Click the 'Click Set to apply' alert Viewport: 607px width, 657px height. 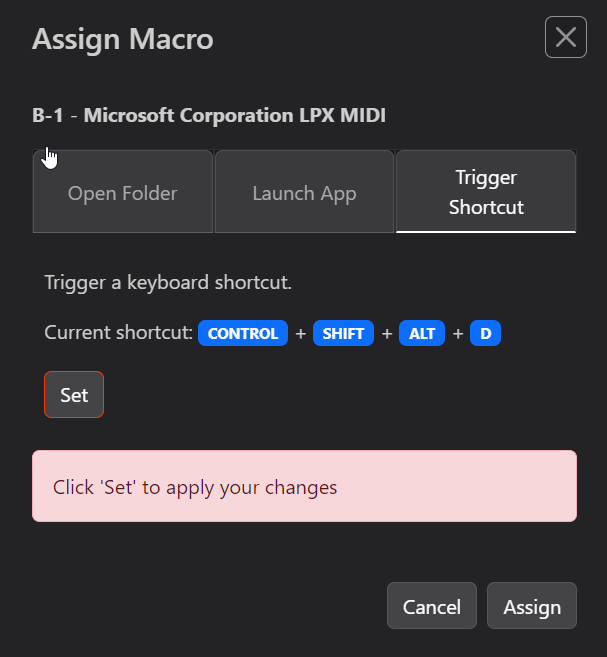point(304,487)
